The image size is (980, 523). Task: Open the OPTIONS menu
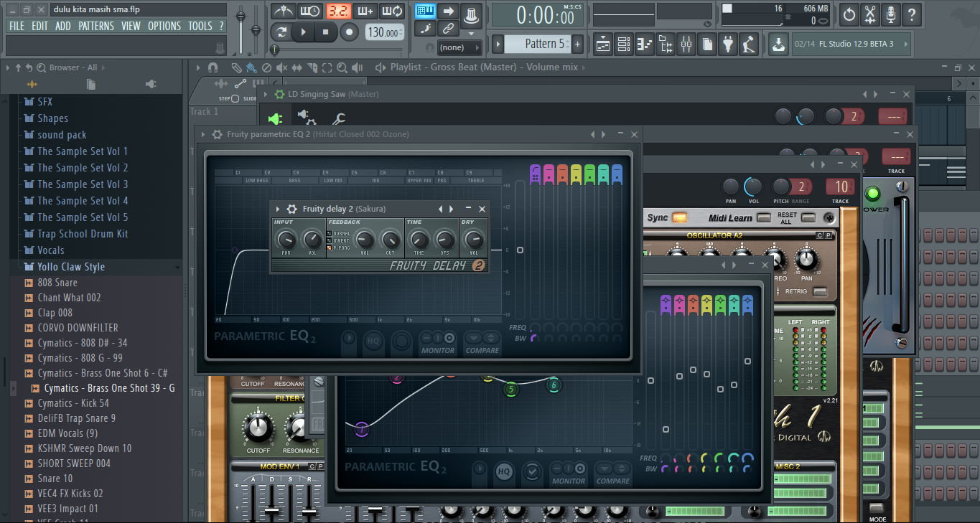coord(164,26)
